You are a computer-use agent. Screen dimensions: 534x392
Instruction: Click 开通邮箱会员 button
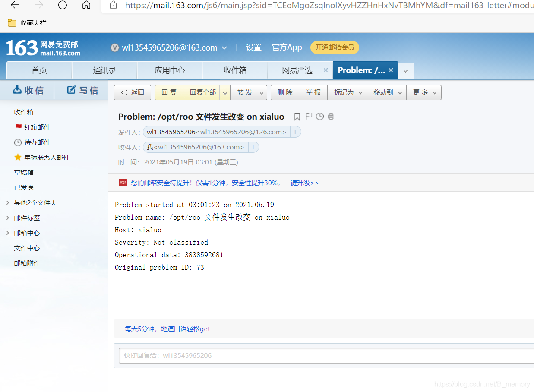pyautogui.click(x=335, y=47)
